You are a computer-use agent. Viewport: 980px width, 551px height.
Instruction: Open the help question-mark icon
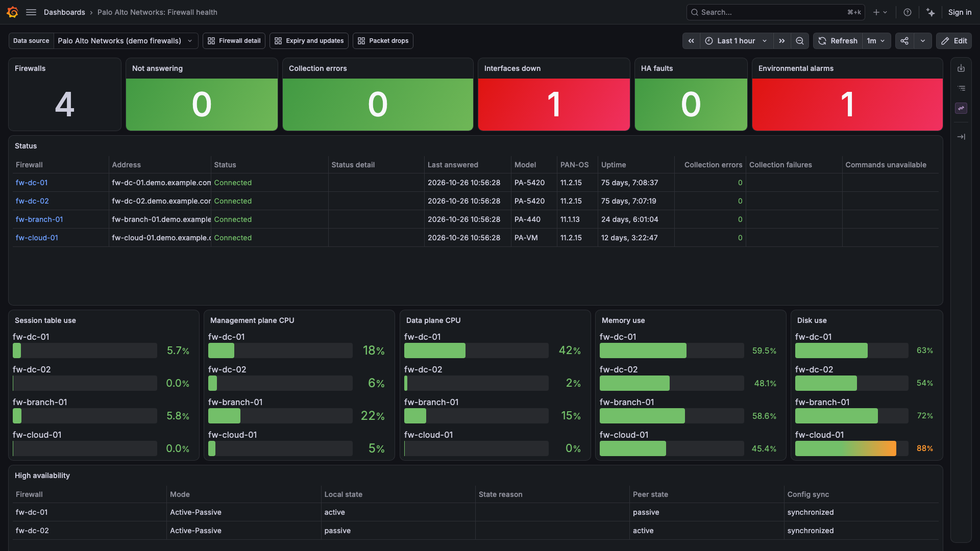[908, 12]
